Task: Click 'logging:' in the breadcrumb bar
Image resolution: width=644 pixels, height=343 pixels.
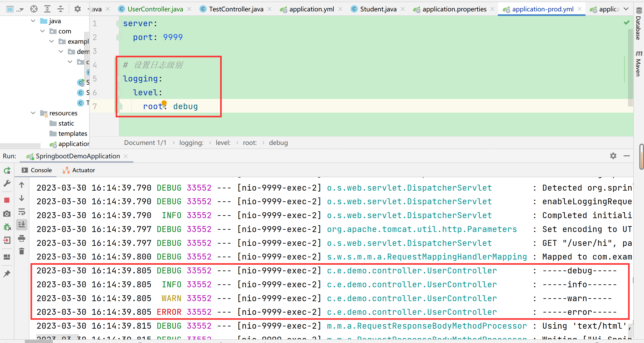Action: (191, 143)
